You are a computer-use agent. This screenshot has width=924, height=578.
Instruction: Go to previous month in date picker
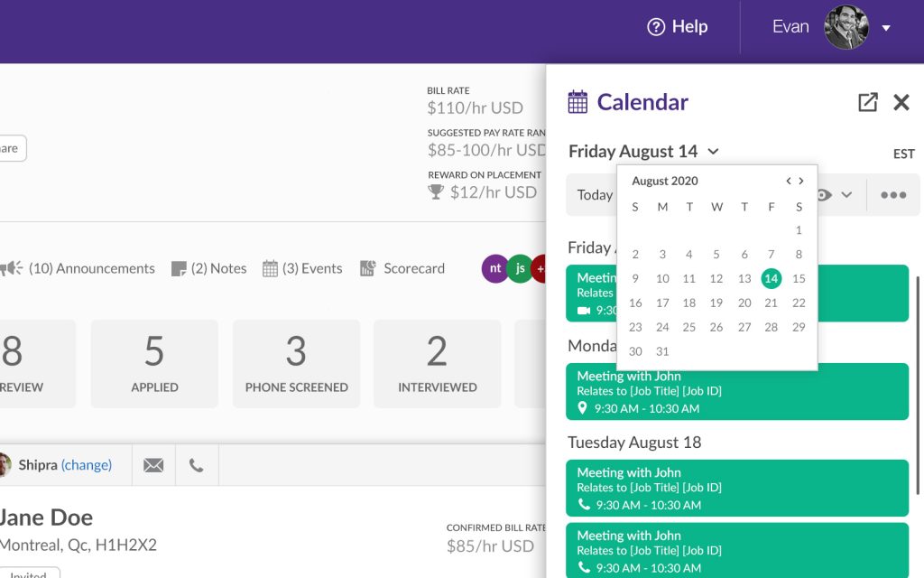[788, 181]
